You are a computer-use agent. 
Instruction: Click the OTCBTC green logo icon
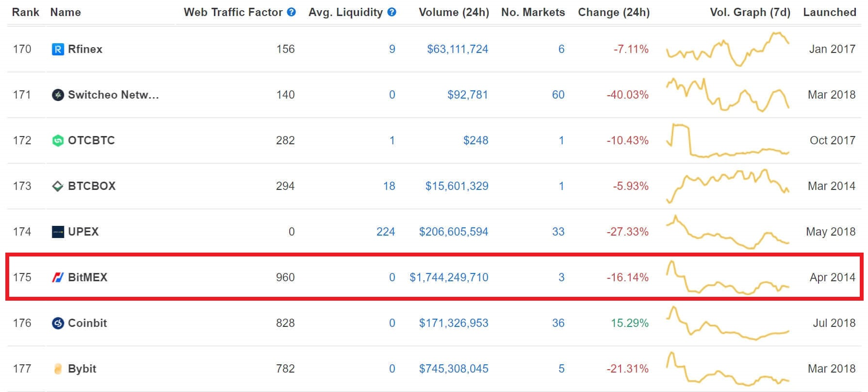click(58, 140)
